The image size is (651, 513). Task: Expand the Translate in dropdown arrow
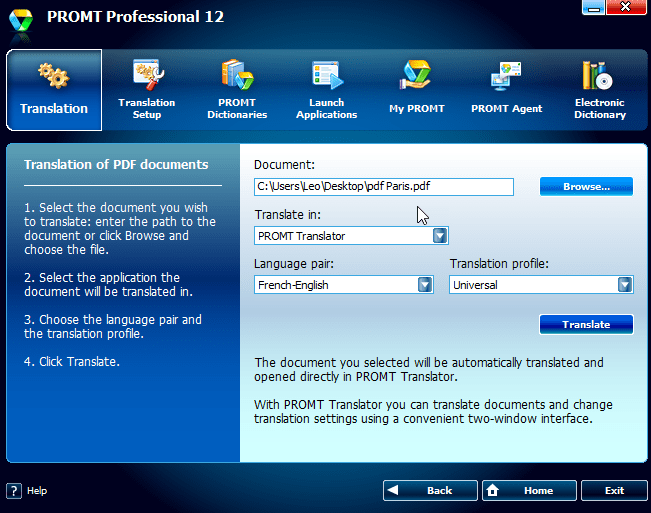pyautogui.click(x=440, y=236)
